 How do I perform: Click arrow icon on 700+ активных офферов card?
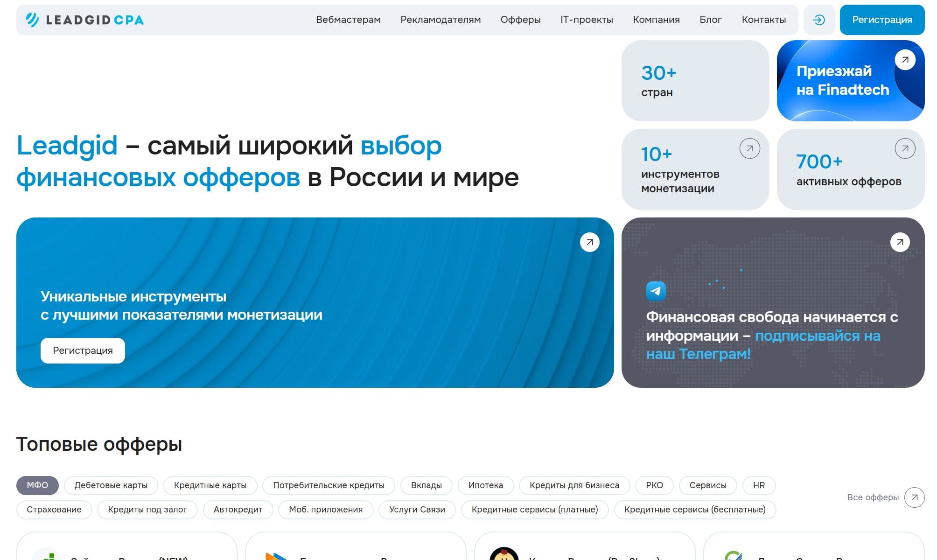(905, 148)
